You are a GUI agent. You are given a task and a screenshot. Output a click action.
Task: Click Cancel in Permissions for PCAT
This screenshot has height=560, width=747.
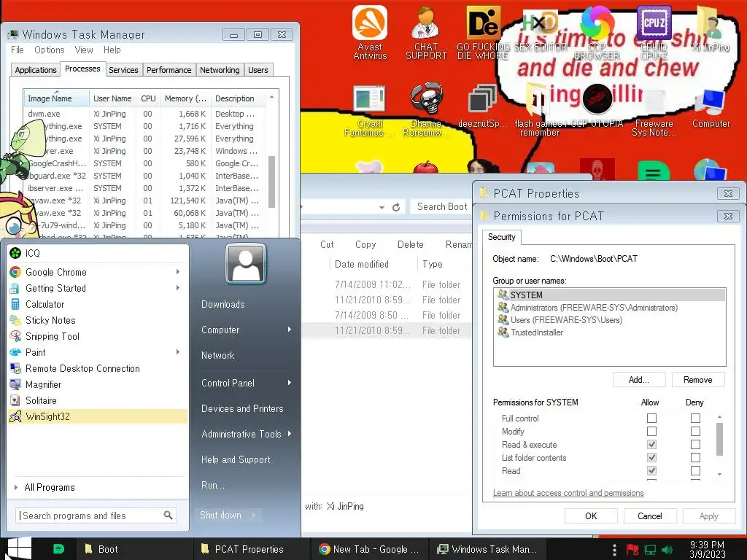pyautogui.click(x=650, y=516)
